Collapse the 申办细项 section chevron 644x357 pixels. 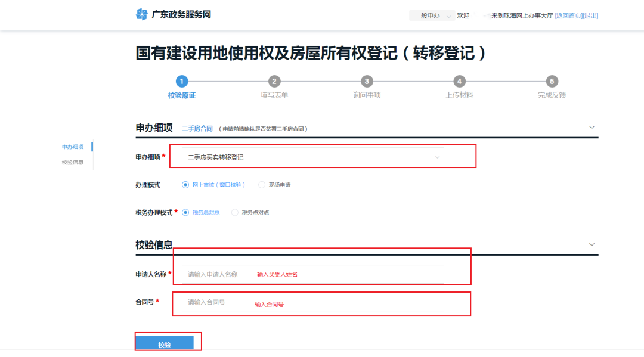point(592,127)
